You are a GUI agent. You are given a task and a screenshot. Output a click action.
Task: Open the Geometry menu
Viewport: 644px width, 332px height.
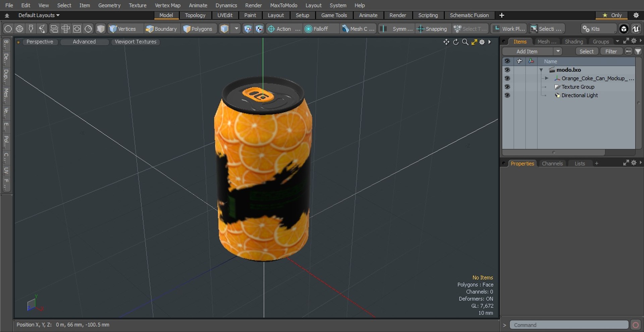[x=109, y=5]
